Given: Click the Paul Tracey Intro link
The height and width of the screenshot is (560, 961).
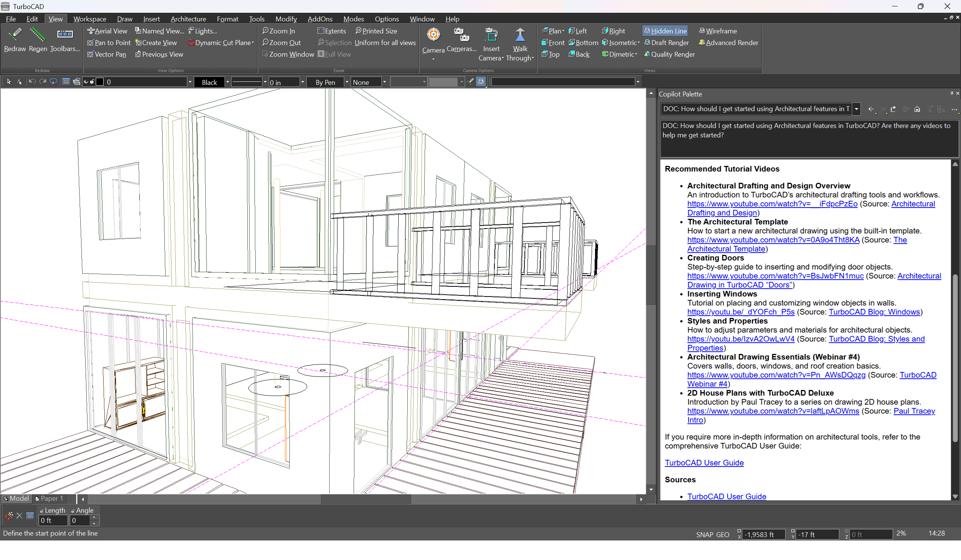Looking at the screenshot, I should click(x=914, y=411).
